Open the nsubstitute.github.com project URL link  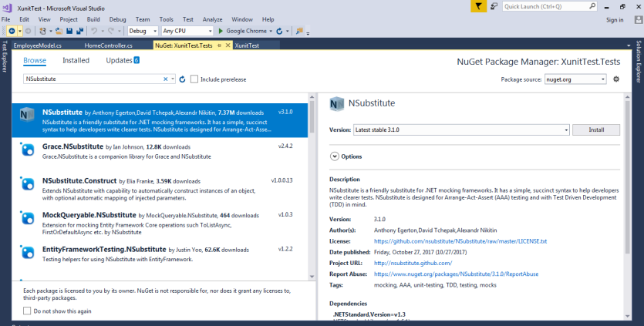(413, 263)
